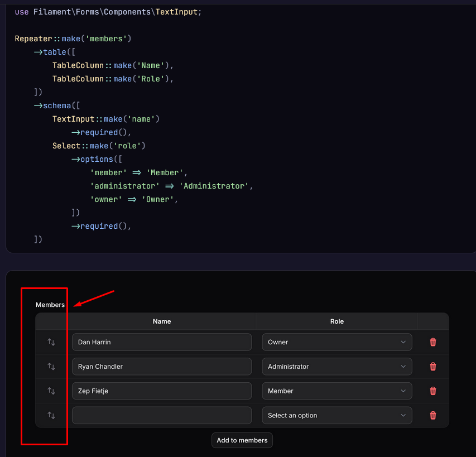Delete the Zep Fietje member row

coord(433,391)
